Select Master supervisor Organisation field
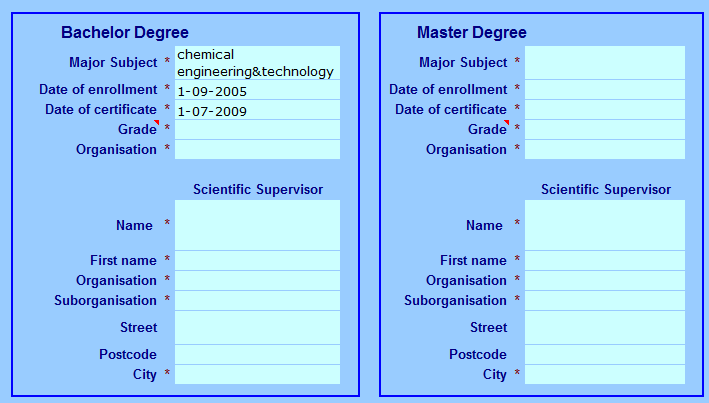Screen dimensions: 709x403 [x=605, y=281]
